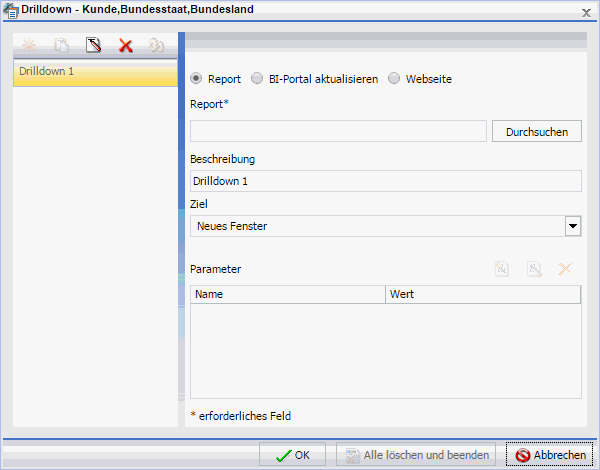Select the Webseite radio button
Screen dimensions: 600x470
394,78
